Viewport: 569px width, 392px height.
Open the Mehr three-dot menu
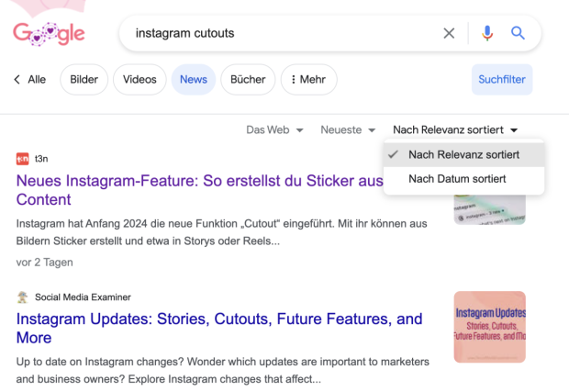click(x=308, y=80)
